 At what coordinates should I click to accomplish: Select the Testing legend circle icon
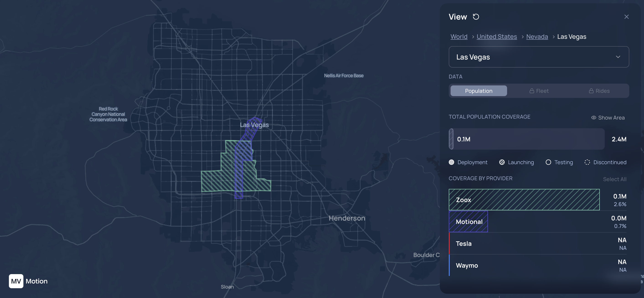tap(549, 162)
